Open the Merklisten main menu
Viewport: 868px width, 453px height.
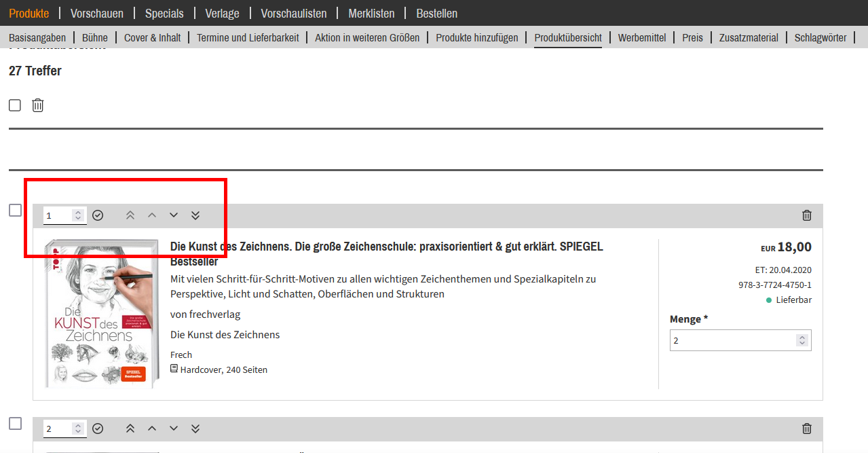pos(371,14)
